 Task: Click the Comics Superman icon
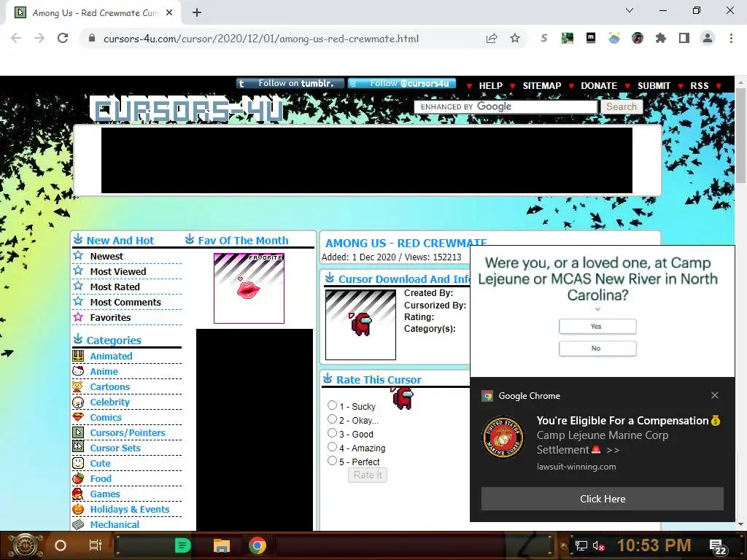[78, 417]
